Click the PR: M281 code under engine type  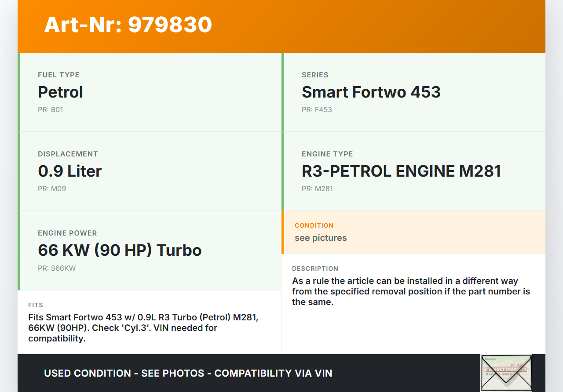click(317, 189)
